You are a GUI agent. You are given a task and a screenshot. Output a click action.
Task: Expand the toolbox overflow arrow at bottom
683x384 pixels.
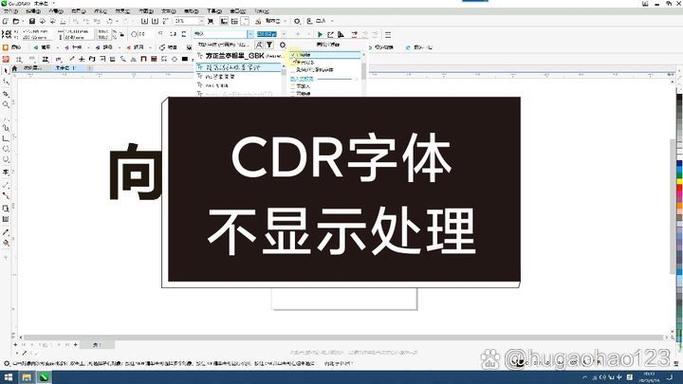pyautogui.click(x=6, y=257)
